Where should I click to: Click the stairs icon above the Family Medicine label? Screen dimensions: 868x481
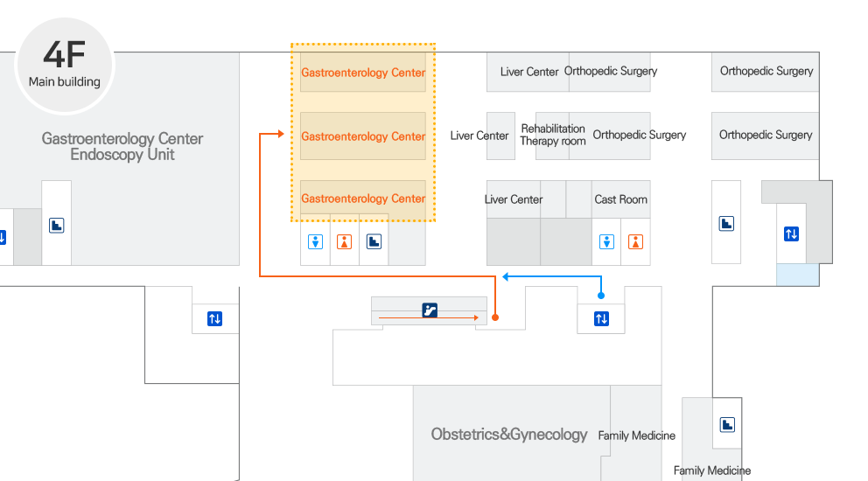pos(727,425)
